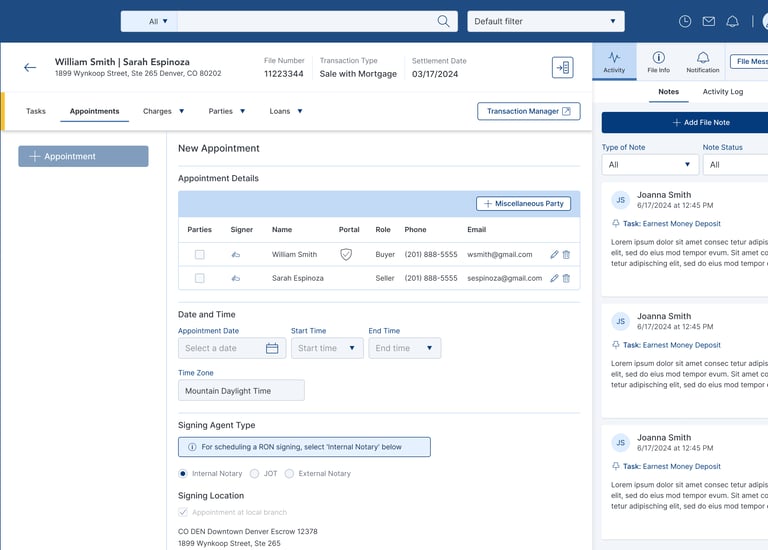Click Add File Note button
The height and width of the screenshot is (550, 768).
point(685,122)
